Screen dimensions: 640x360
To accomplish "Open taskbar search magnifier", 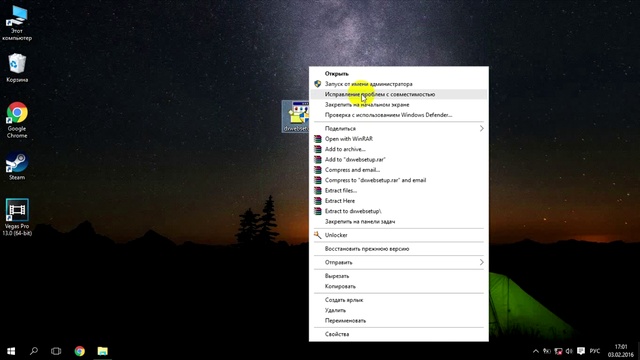I will (34, 351).
